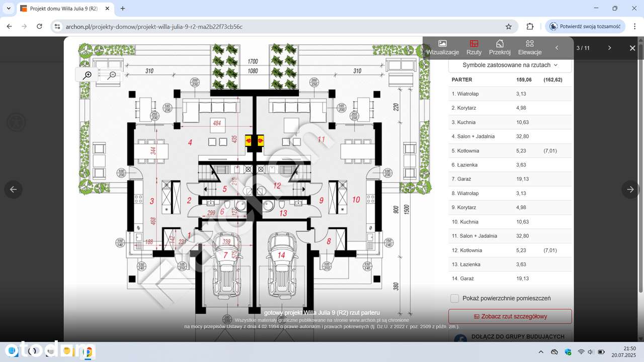This screenshot has width=644, height=362.
Task: Open the Wi-Fi network tray icon
Action: point(581,352)
